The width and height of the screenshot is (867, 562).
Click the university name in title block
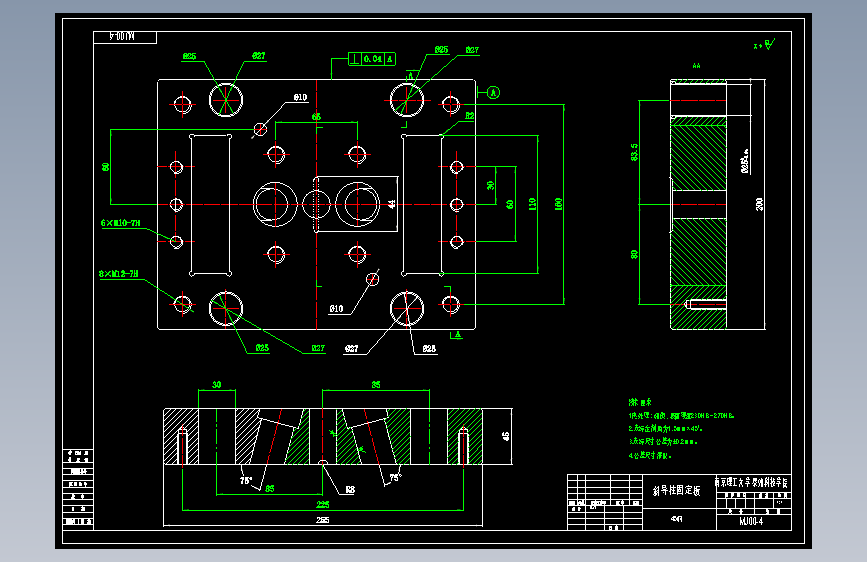[x=751, y=482]
